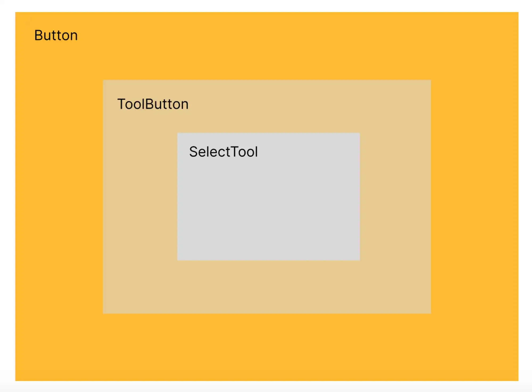Click the "SelectTool" text label
Screen dimensions: 532x392
point(223,152)
